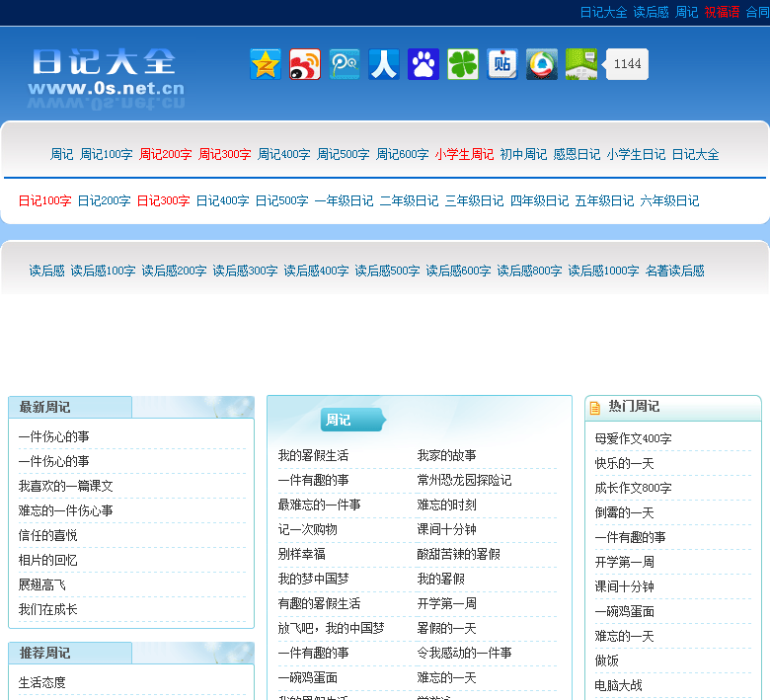Open 周记 in top navigation bar
The width and height of the screenshot is (770, 700).
686,12
